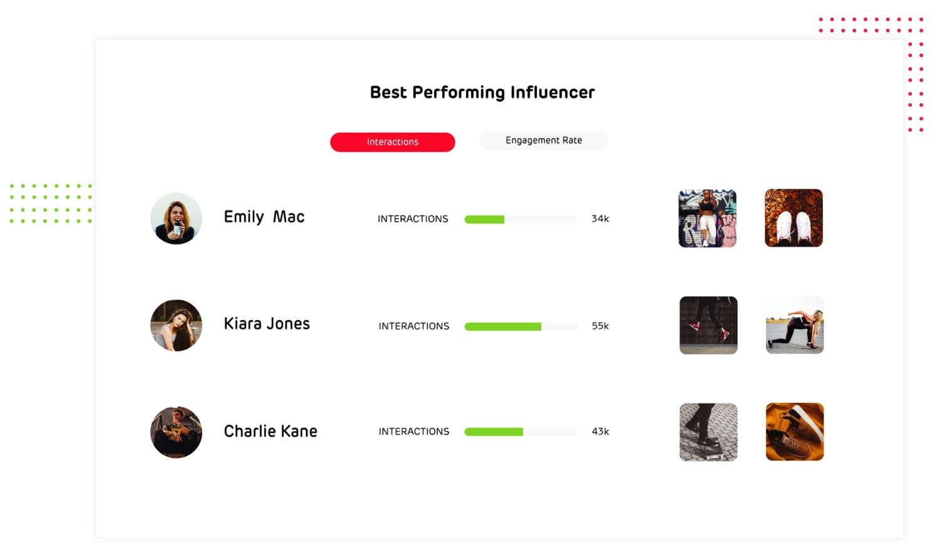Open the Engagement Rate tab
Image resolution: width=937 pixels, height=560 pixels.
(543, 140)
